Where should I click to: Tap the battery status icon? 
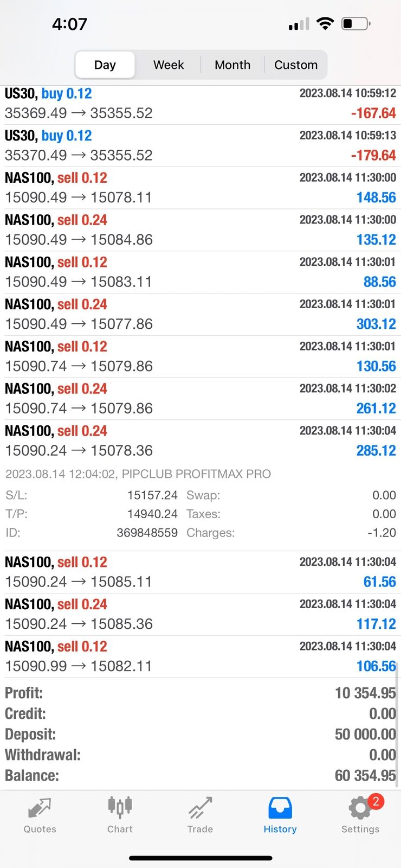coord(356,23)
